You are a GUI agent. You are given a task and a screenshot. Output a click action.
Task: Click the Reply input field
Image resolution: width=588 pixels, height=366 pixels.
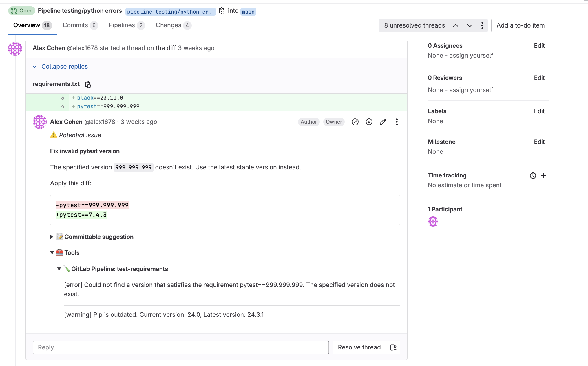(181, 347)
